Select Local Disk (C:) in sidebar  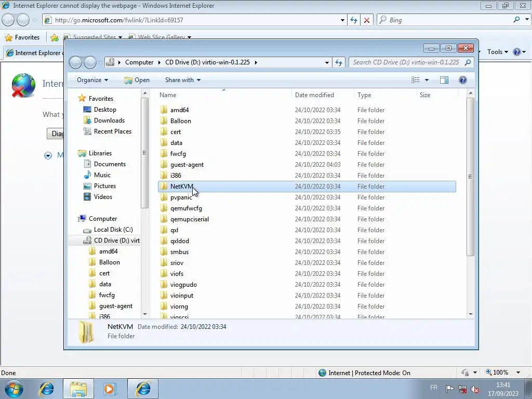113,230
